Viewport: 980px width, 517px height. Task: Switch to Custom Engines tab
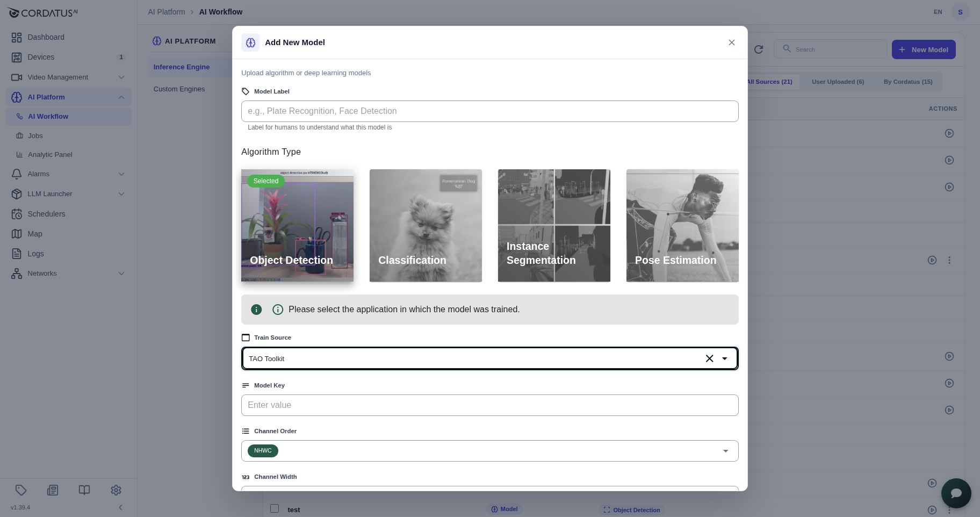179,89
